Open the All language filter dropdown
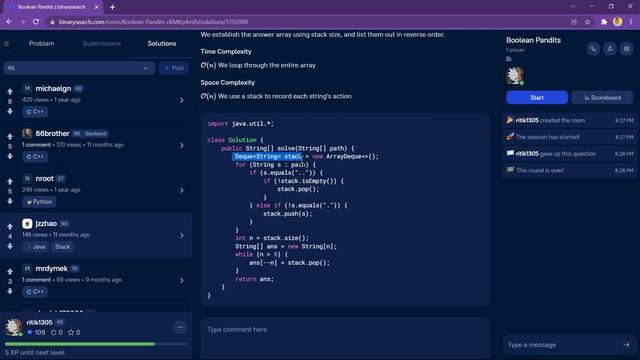Viewport: 640px width, 360px height. pos(79,68)
